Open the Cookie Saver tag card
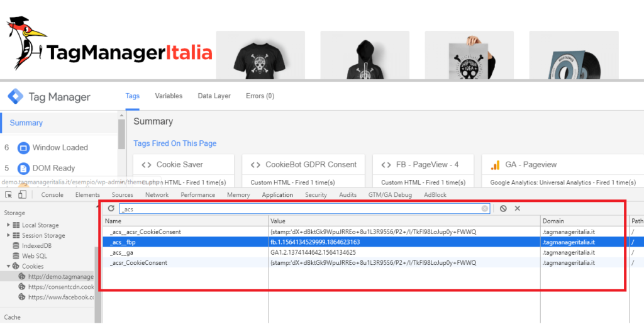This screenshot has width=644, height=324. [184, 171]
